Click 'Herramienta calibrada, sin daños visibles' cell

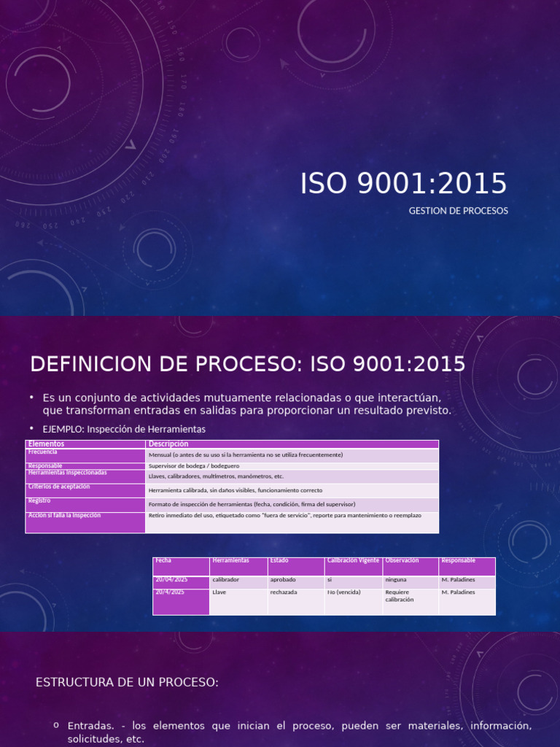click(x=292, y=491)
